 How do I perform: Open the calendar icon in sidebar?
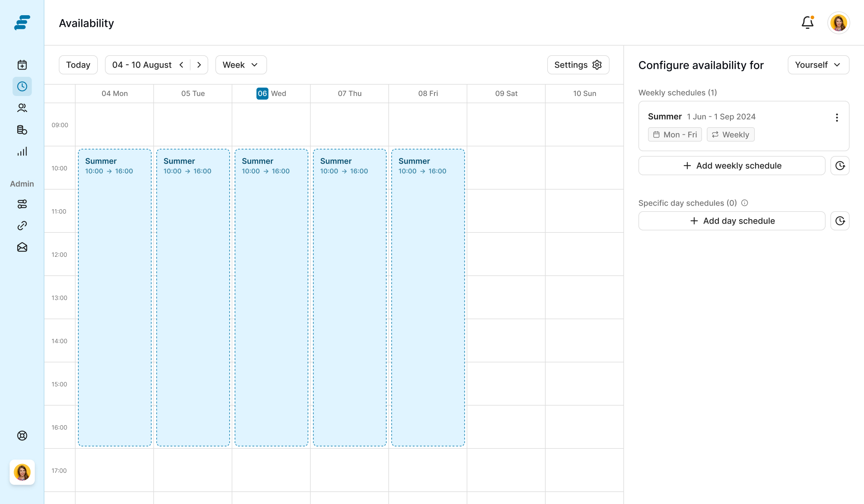coord(22,65)
